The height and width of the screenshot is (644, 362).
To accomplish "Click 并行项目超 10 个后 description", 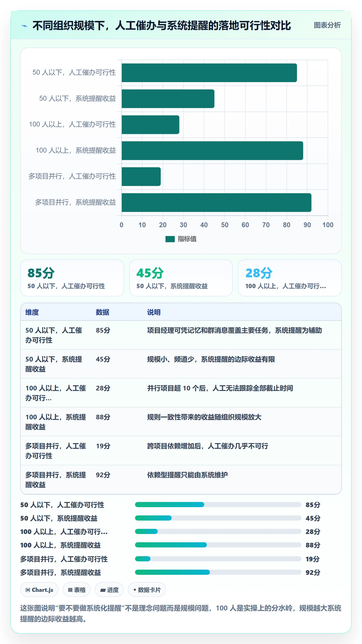I will coord(220,388).
